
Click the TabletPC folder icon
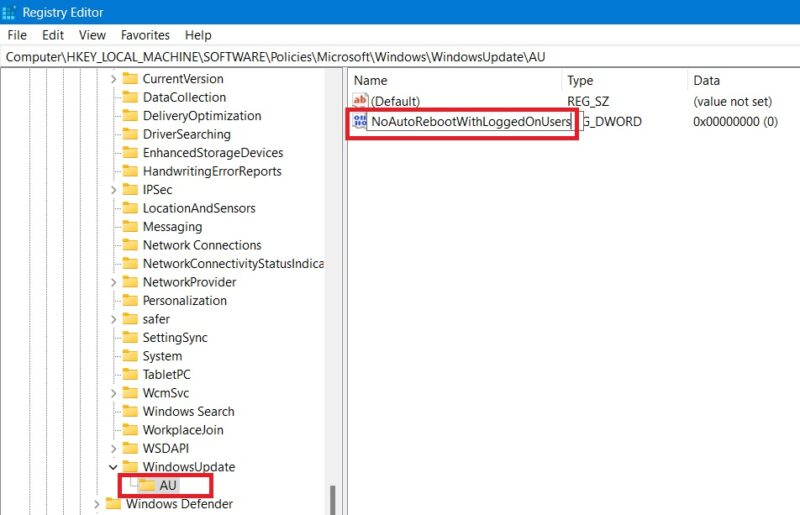[130, 374]
